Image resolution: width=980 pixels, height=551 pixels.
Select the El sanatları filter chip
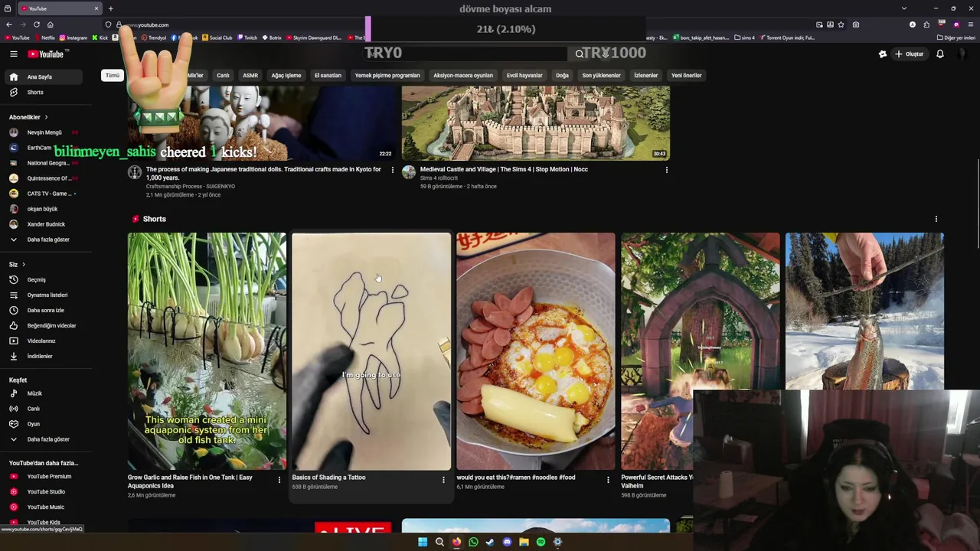(x=328, y=75)
